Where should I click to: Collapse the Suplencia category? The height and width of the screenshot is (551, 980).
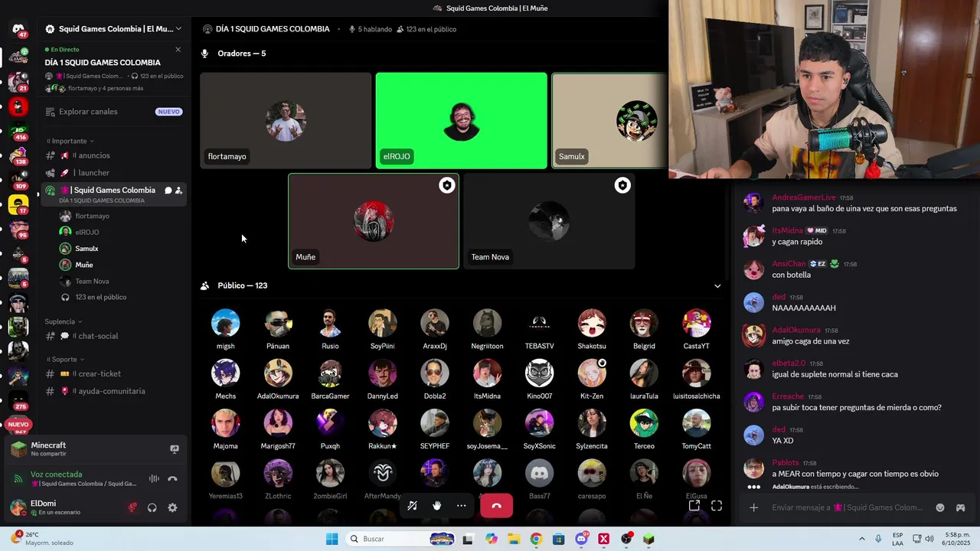click(x=63, y=321)
